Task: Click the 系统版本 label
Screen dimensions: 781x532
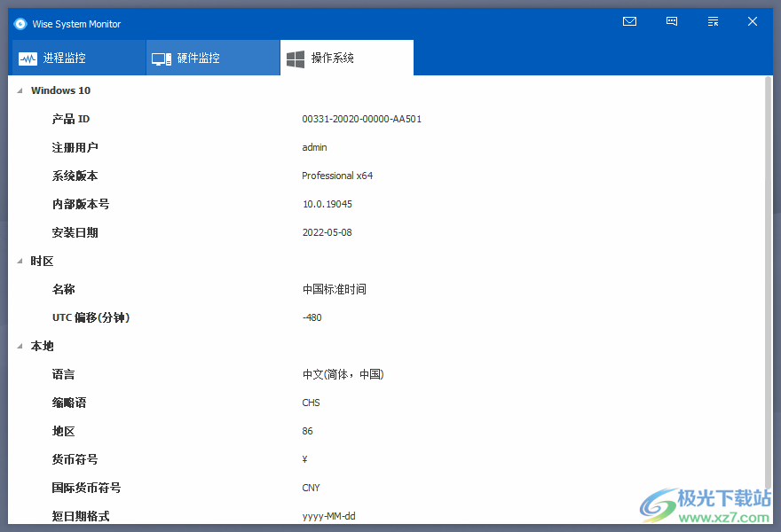Action: point(75,176)
